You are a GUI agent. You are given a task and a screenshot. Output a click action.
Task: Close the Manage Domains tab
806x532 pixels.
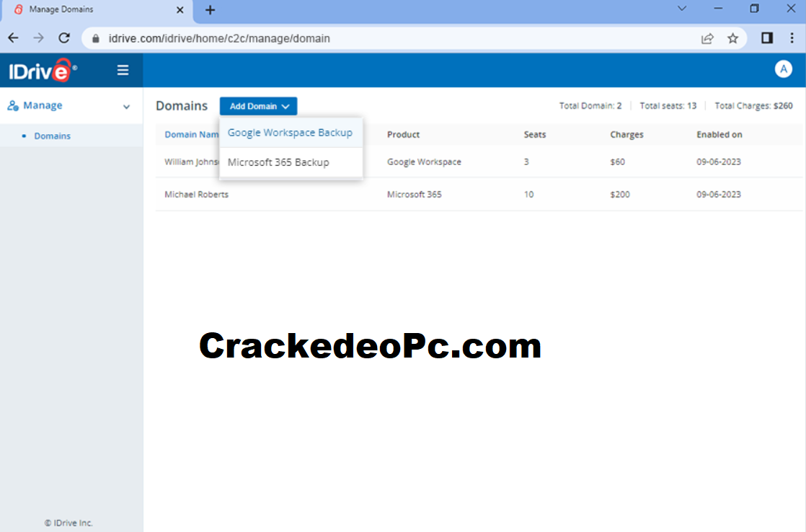point(180,10)
